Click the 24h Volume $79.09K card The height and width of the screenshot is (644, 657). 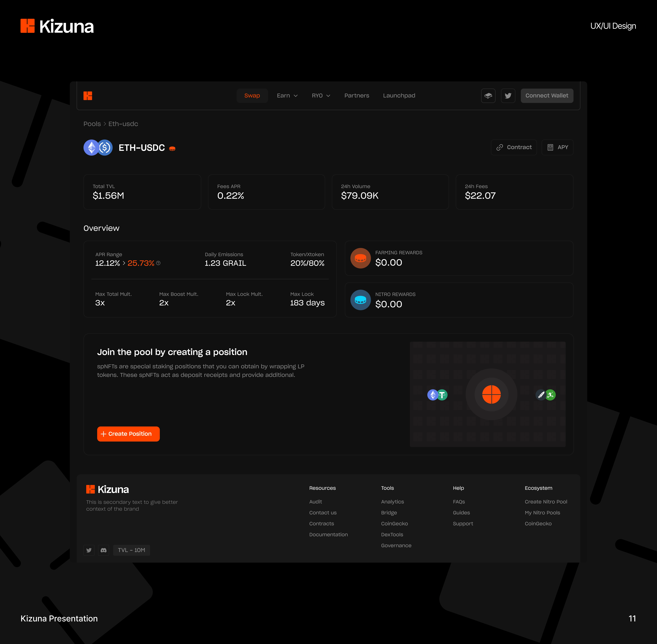pyautogui.click(x=390, y=192)
